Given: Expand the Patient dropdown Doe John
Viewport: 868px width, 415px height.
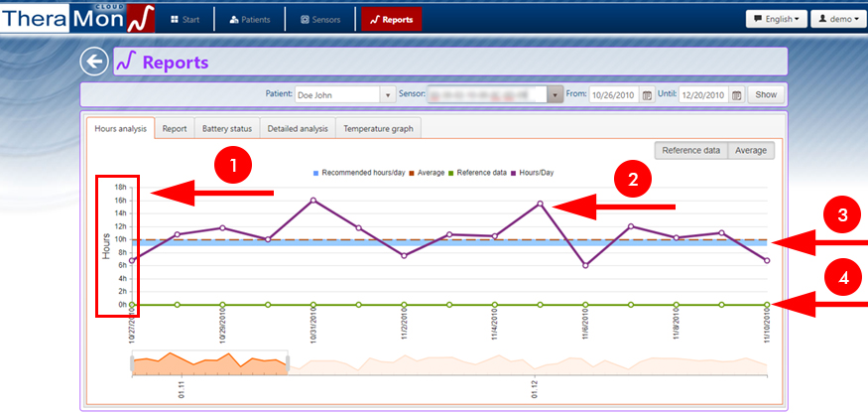Looking at the screenshot, I should 387,95.
